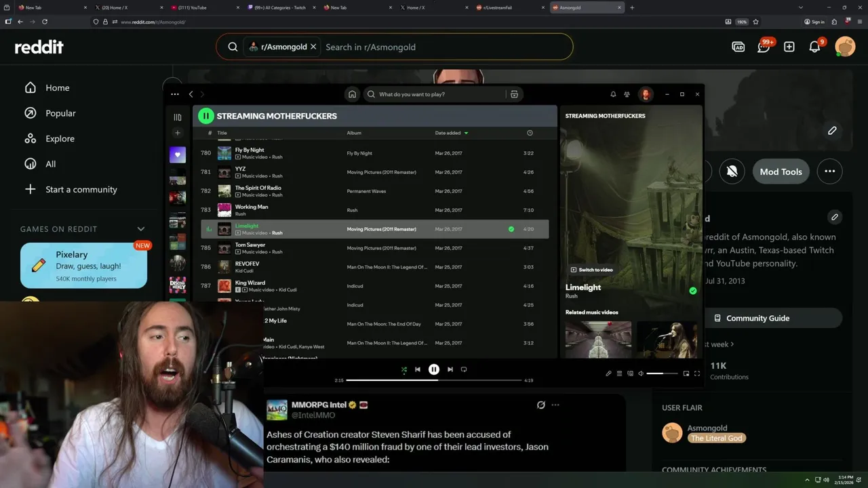
Task: Open Spotify Friend Activity icon
Action: coord(627,94)
